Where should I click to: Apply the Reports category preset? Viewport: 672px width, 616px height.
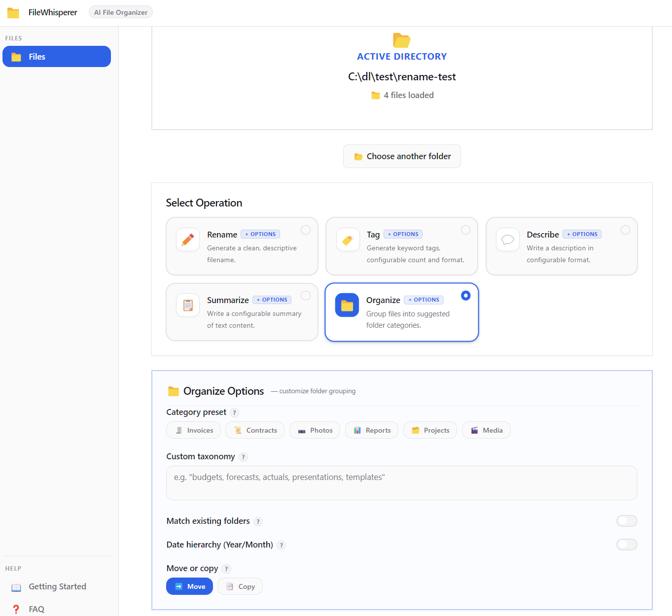[372, 430]
